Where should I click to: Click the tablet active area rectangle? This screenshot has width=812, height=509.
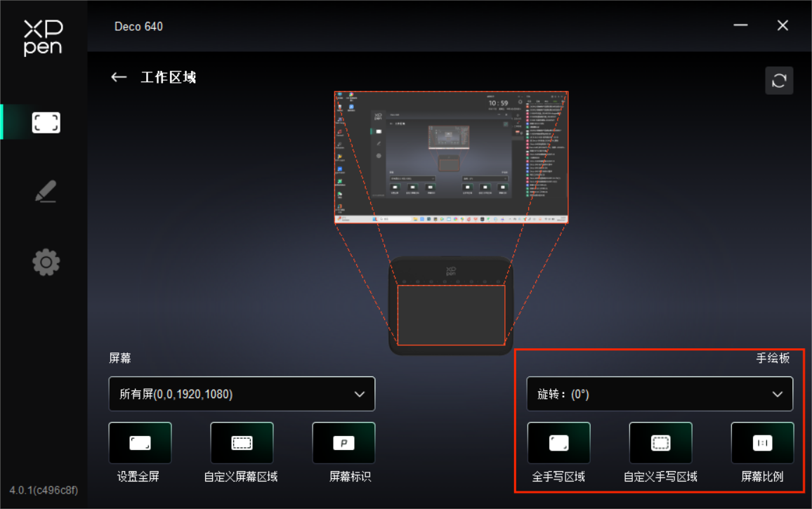pyautogui.click(x=451, y=315)
